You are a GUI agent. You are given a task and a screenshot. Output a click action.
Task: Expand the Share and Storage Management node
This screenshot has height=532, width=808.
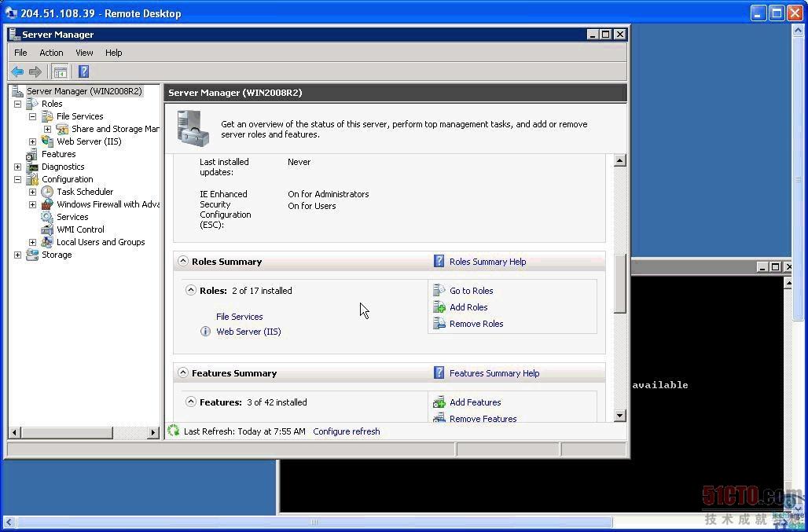(47, 129)
